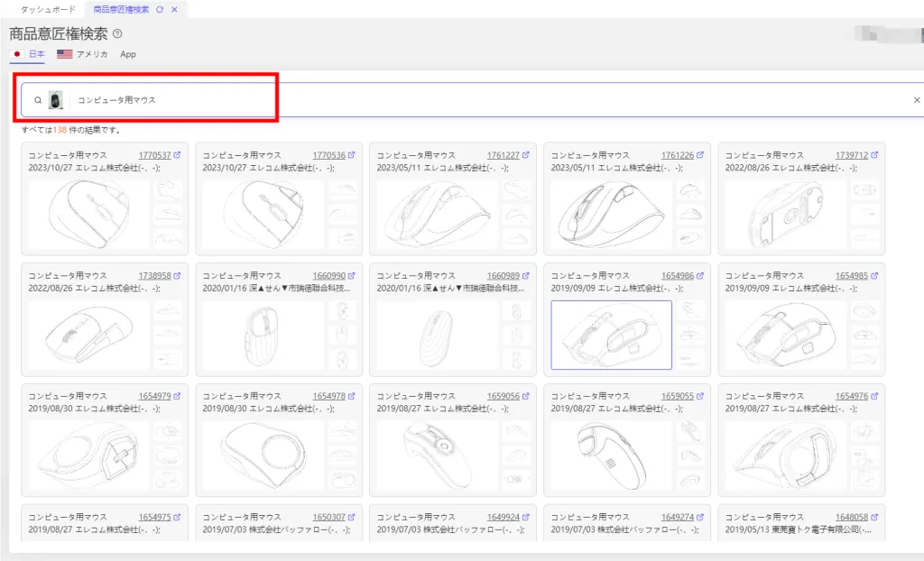Open external link icon for design 1654986
The height and width of the screenshot is (561, 924).
[x=700, y=275]
